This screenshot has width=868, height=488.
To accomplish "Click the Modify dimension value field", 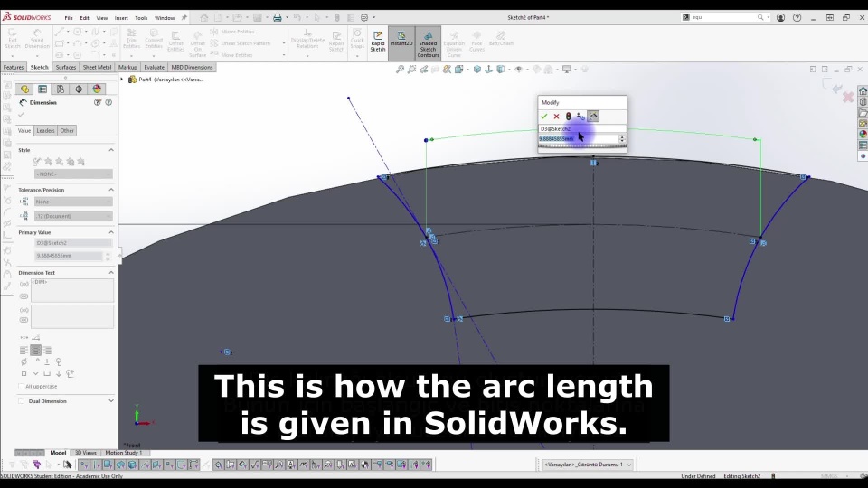I will (x=579, y=138).
